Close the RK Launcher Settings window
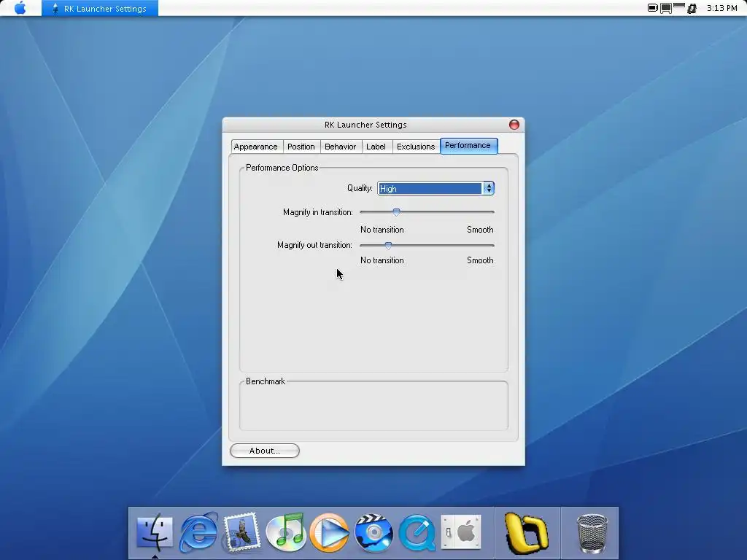The height and width of the screenshot is (560, 747). pos(514,125)
